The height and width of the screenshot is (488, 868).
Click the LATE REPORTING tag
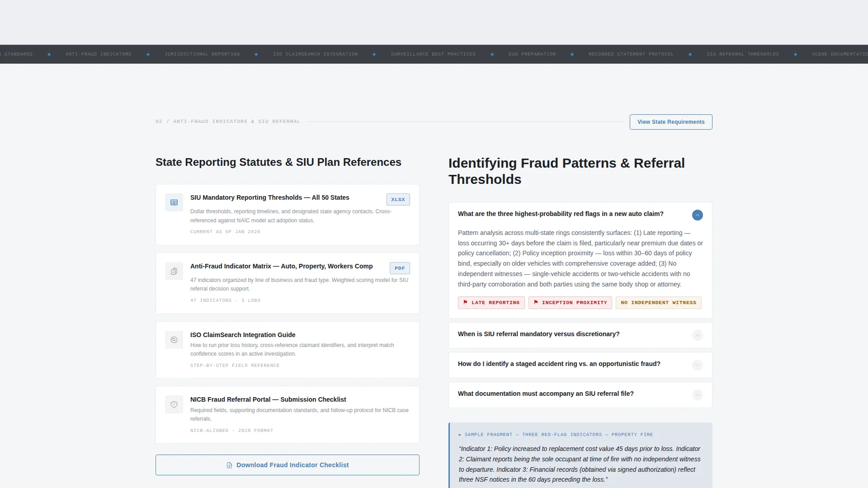click(491, 303)
